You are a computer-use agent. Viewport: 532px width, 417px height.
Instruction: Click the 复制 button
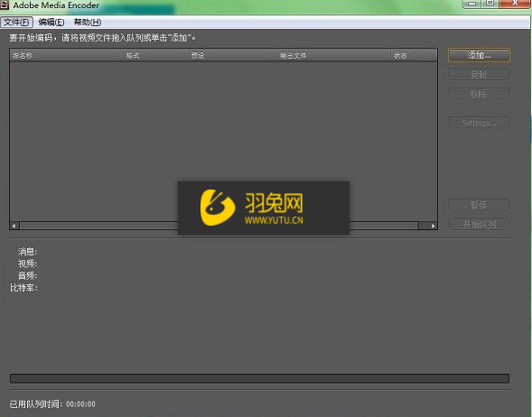pyautogui.click(x=479, y=74)
